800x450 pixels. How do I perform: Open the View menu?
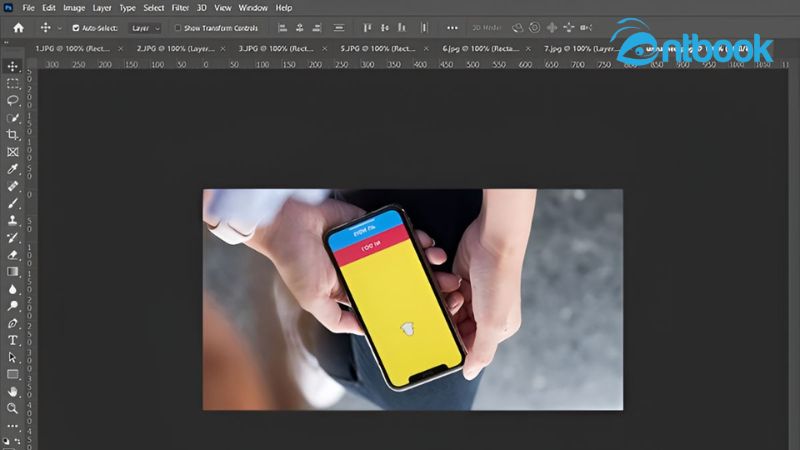click(222, 8)
